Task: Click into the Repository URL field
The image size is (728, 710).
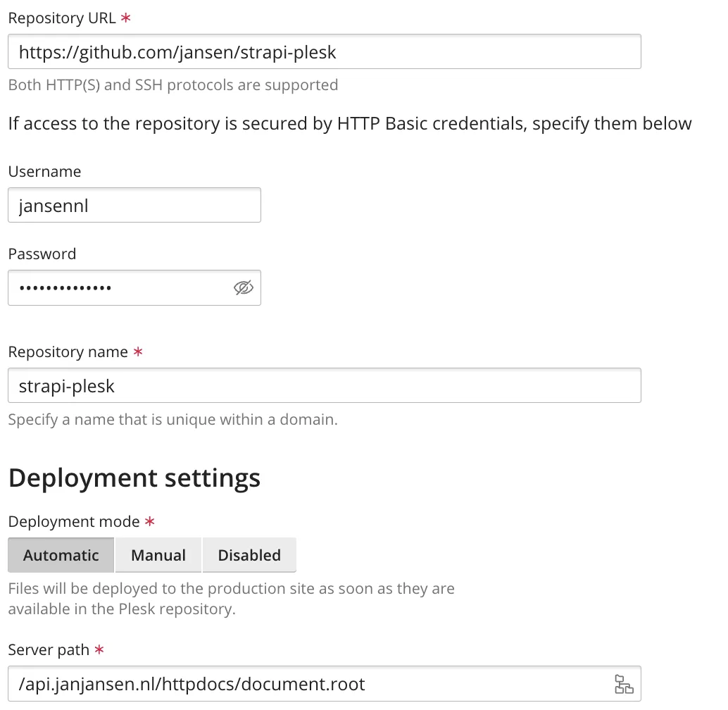Action: [324, 51]
